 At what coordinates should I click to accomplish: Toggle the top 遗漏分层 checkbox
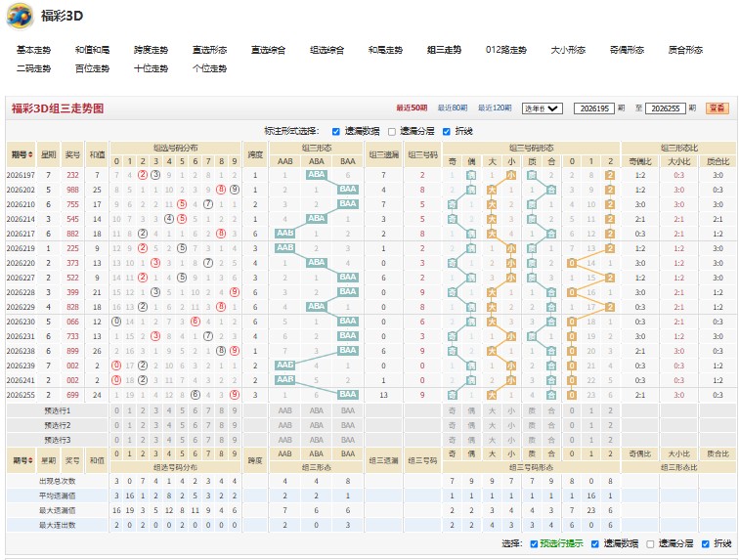pos(392,132)
